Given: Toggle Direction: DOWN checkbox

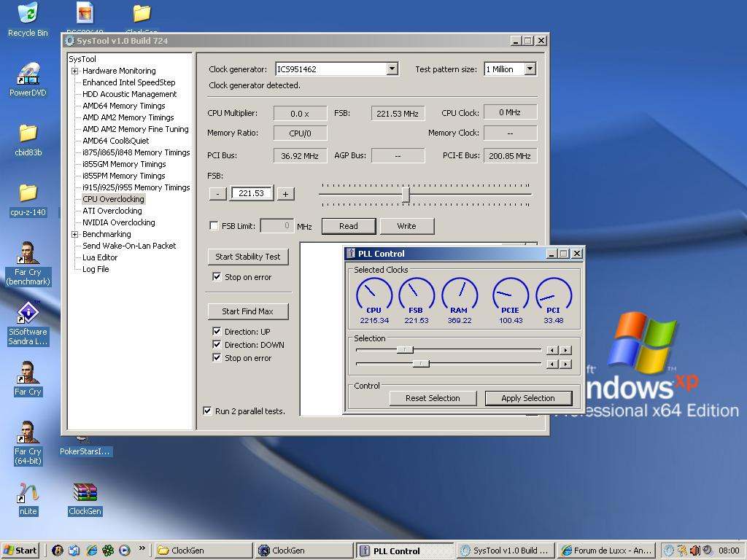Looking at the screenshot, I should [x=217, y=345].
